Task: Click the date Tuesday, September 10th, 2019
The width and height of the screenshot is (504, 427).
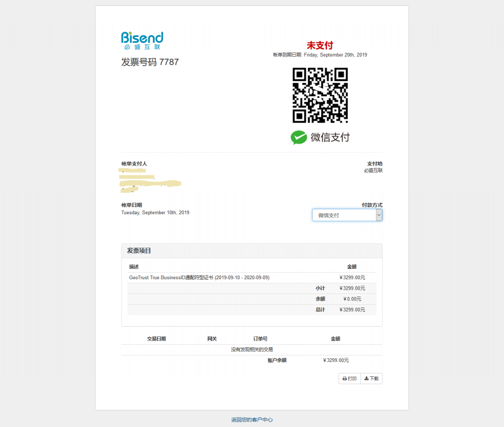Action: 155,213
